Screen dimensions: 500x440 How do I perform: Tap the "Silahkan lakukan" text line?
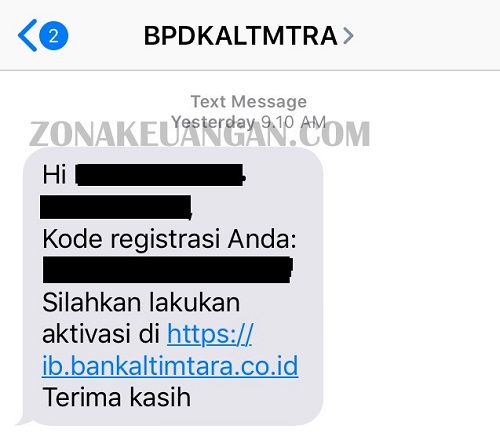point(141,302)
